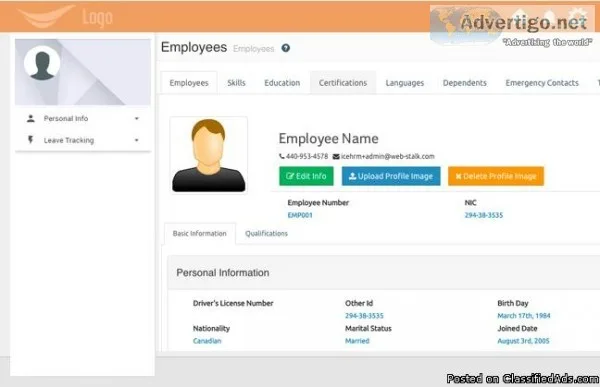Switch to the Education tab
The width and height of the screenshot is (600, 387).
coord(282,83)
